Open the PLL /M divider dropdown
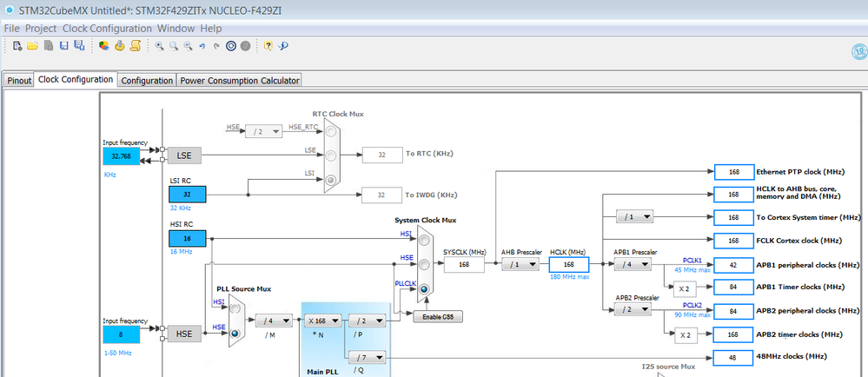868x377 pixels. [274, 321]
